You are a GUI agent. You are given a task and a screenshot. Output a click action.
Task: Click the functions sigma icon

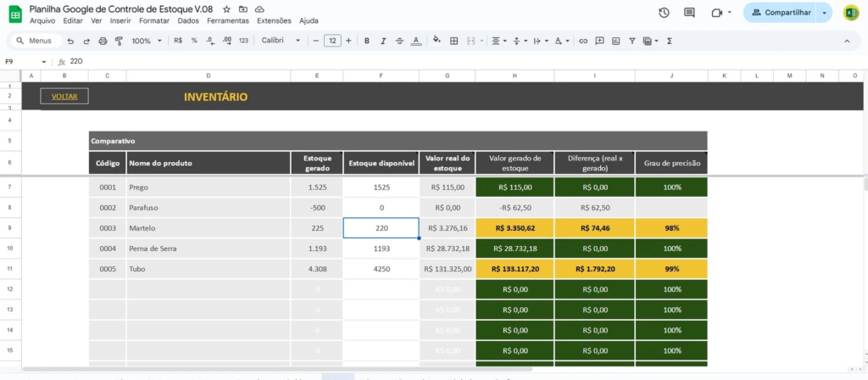pos(670,41)
